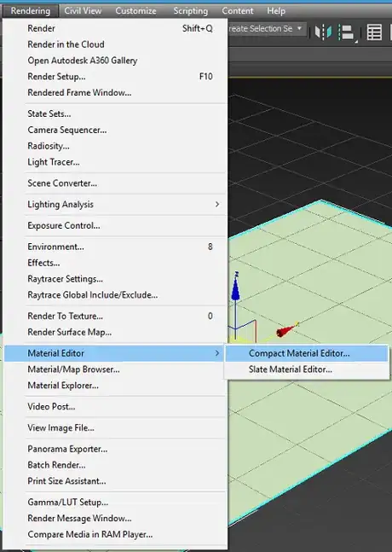Select Batch Render entry
This screenshot has width=392, height=552.
(x=115, y=465)
